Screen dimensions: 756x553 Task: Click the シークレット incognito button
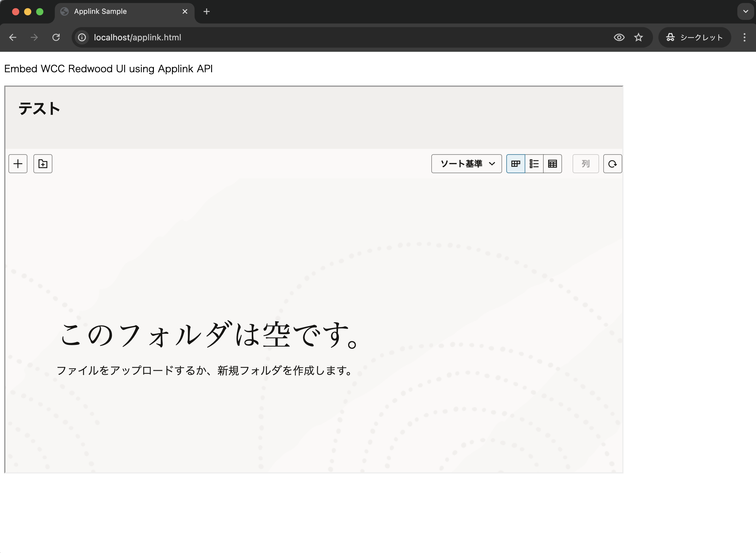pos(695,37)
